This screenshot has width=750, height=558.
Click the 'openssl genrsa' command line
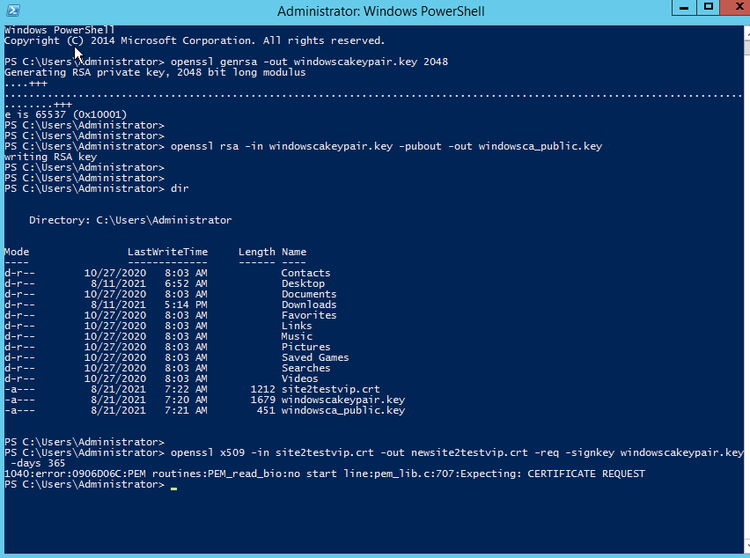(x=226, y=62)
